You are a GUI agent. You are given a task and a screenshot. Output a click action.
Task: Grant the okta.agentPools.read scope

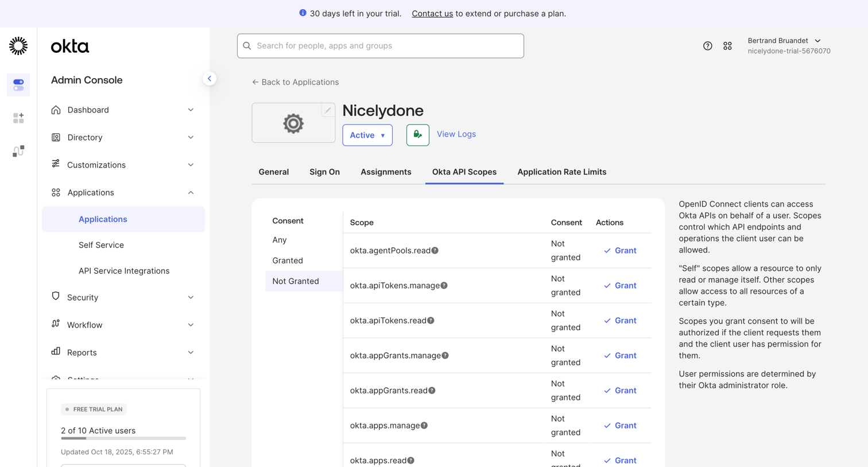pos(620,250)
